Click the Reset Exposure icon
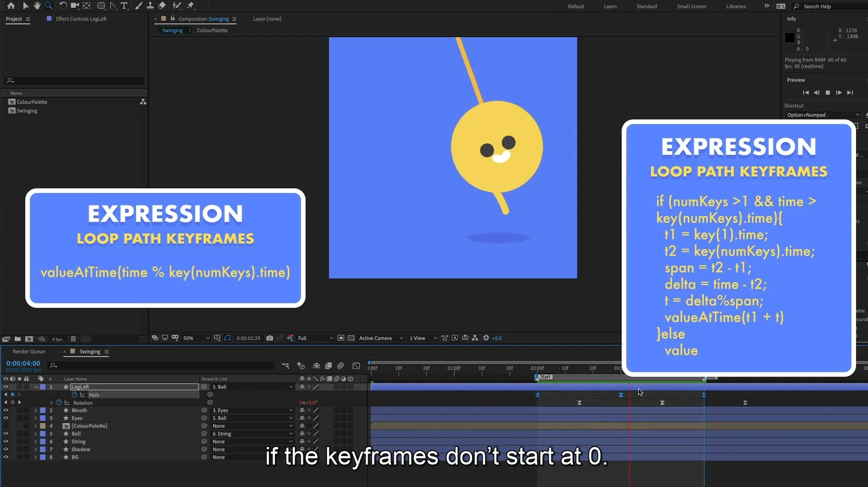 click(x=486, y=338)
